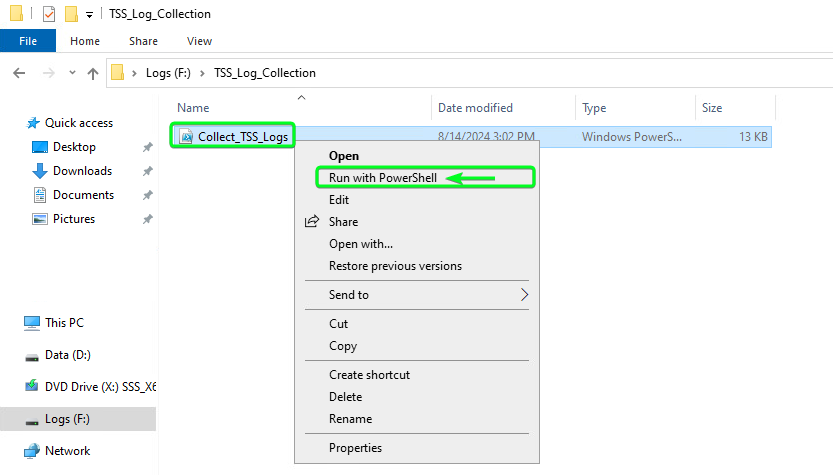The width and height of the screenshot is (833, 475).
Task: Click the Send to submenu arrow
Action: (524, 294)
